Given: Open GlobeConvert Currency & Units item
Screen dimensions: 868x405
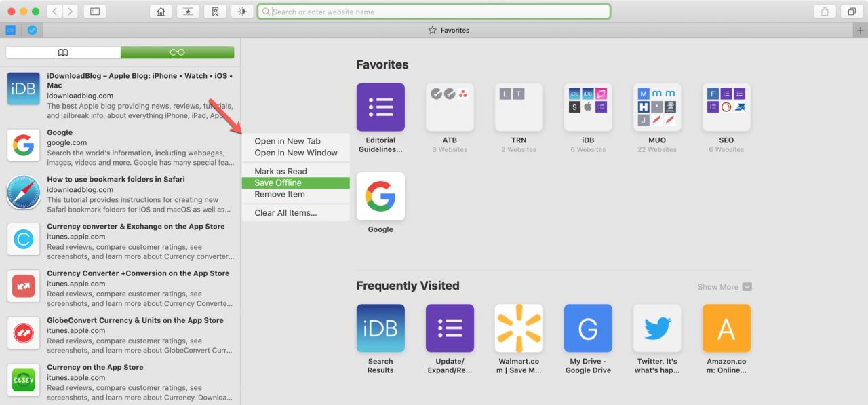Looking at the screenshot, I should [x=120, y=334].
